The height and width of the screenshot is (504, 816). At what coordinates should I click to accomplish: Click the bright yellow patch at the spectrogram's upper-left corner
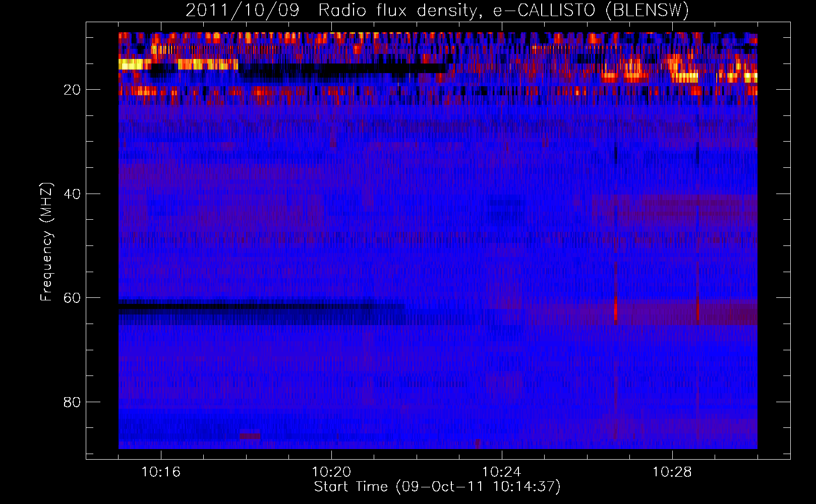(x=135, y=64)
